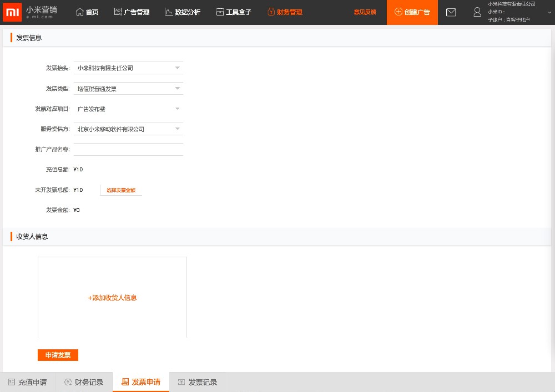This screenshot has width=555, height=392.
Task: Open 广告管理 navigation menu
Action: click(x=132, y=12)
